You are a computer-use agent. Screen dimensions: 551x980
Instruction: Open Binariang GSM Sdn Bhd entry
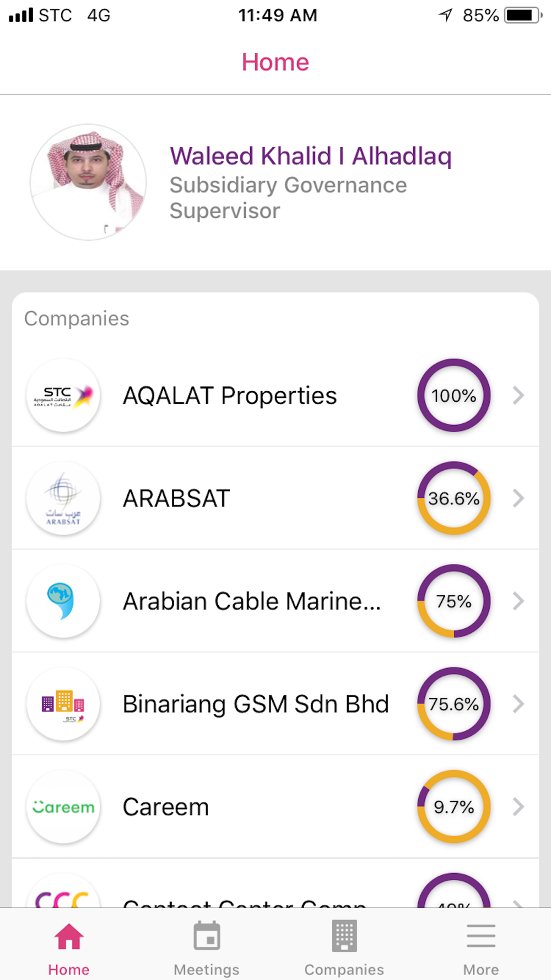click(x=256, y=704)
